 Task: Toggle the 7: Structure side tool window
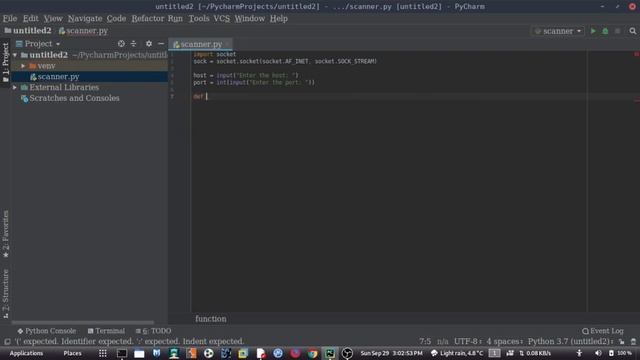click(5, 293)
